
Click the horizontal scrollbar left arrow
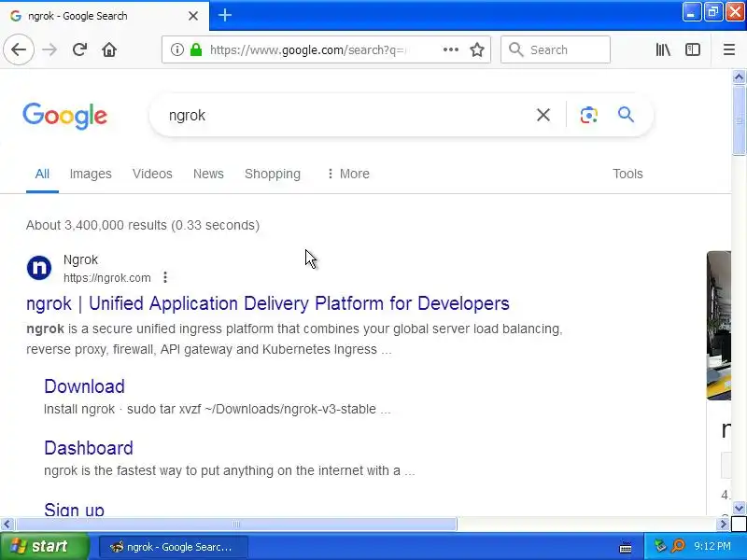tap(7, 525)
